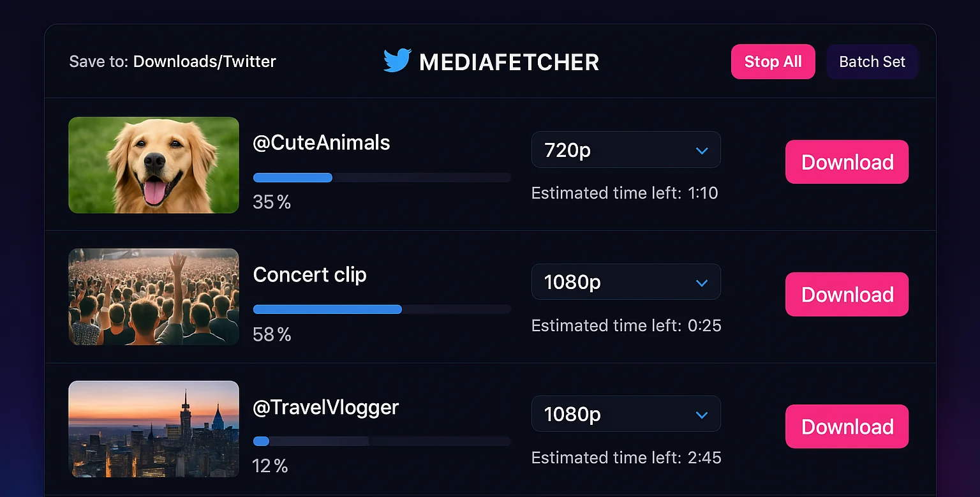Select the golden retriever thumbnail
Image resolution: width=980 pixels, height=497 pixels.
pos(154,165)
